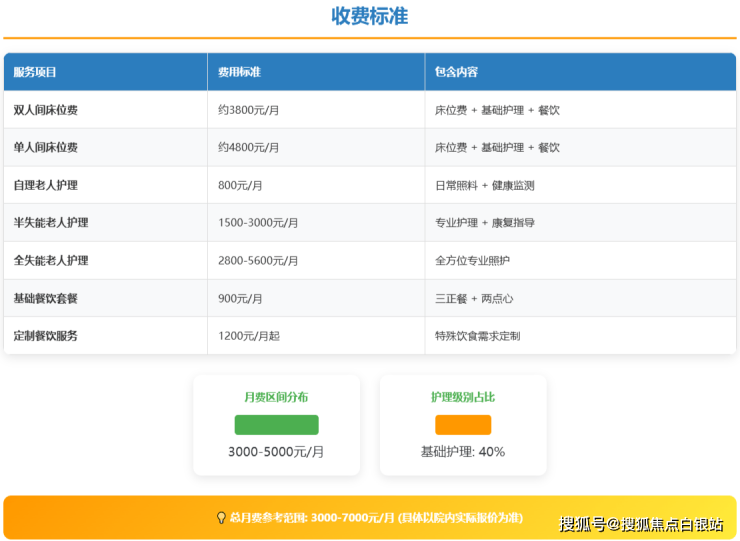Click the orange bar under 护理级别占比
Image resolution: width=740 pixels, height=541 pixels.
pyautogui.click(x=463, y=425)
